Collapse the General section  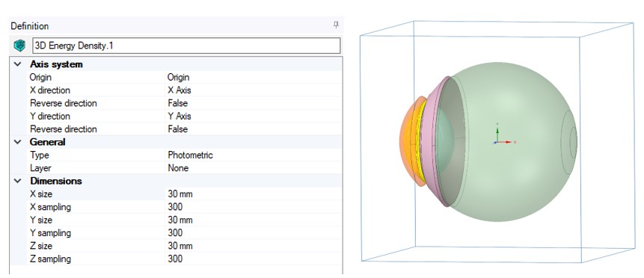(x=18, y=142)
